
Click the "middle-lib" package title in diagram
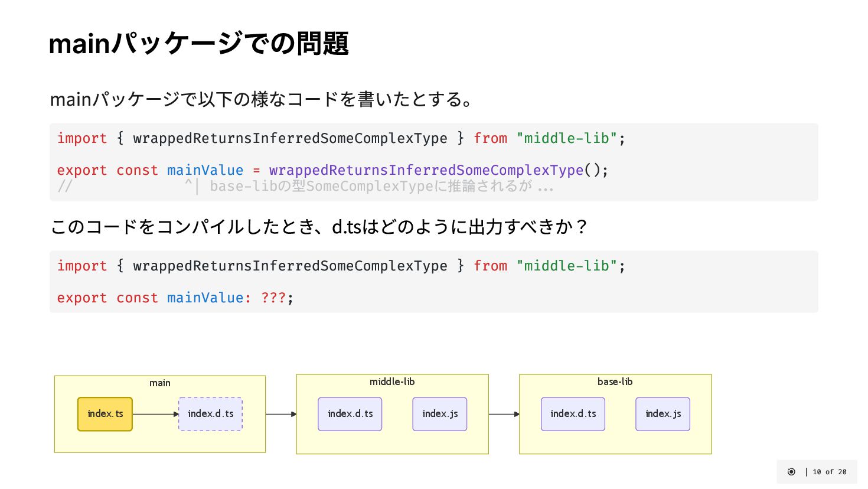[x=392, y=382]
